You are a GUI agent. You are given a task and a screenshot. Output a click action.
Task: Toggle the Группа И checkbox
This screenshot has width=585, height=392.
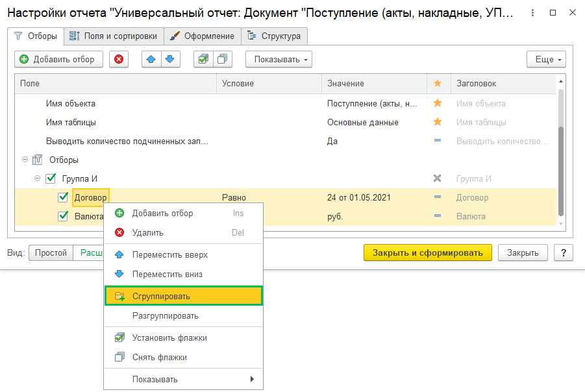click(51, 178)
